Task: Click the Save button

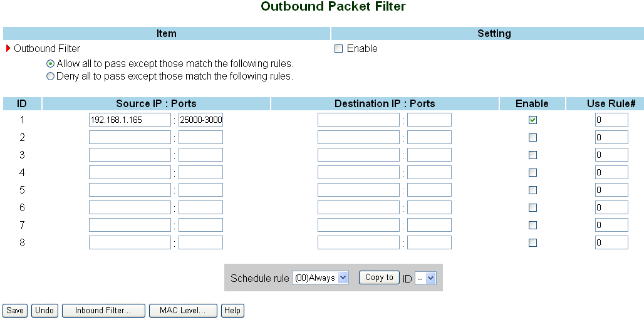Action: (15, 311)
